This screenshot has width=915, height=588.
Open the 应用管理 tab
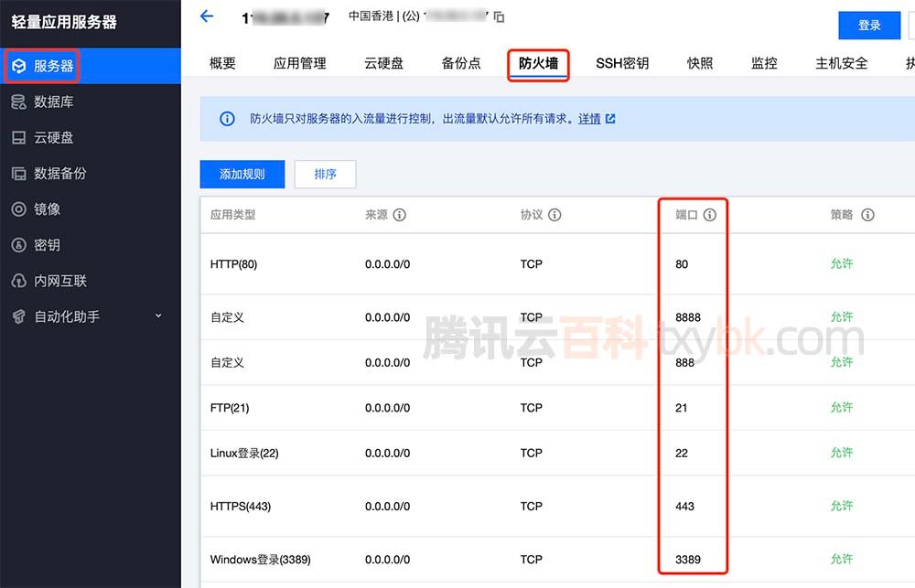[300, 63]
